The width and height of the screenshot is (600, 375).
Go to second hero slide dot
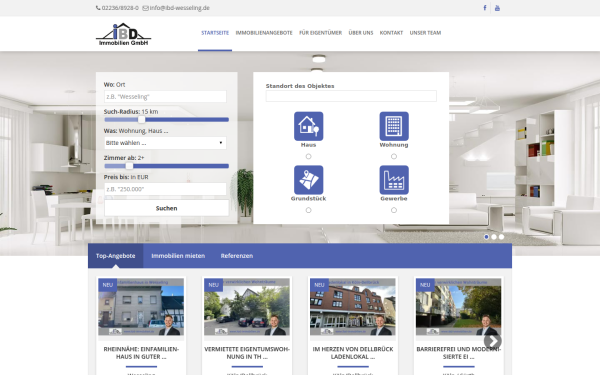click(494, 237)
